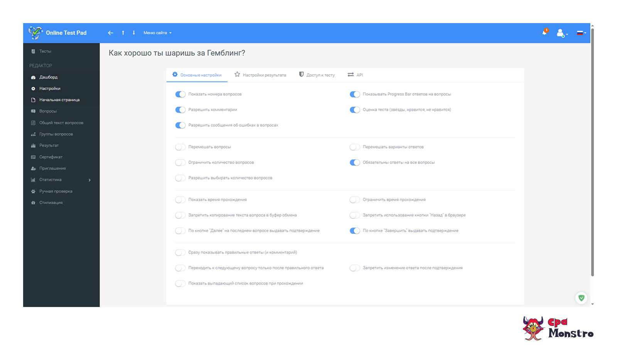Open the user account menu
The height and width of the screenshot is (364, 617).
click(562, 33)
